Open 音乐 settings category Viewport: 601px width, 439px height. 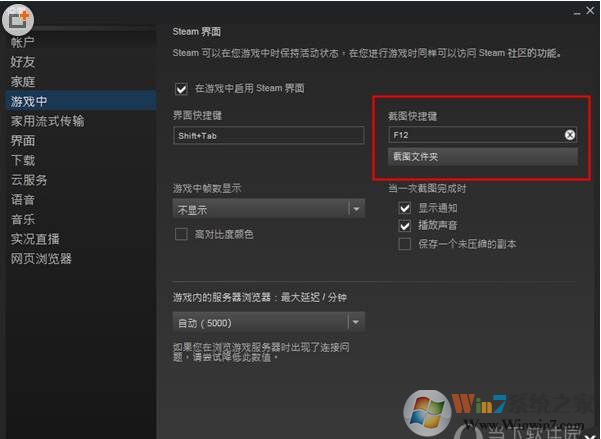click(x=23, y=219)
